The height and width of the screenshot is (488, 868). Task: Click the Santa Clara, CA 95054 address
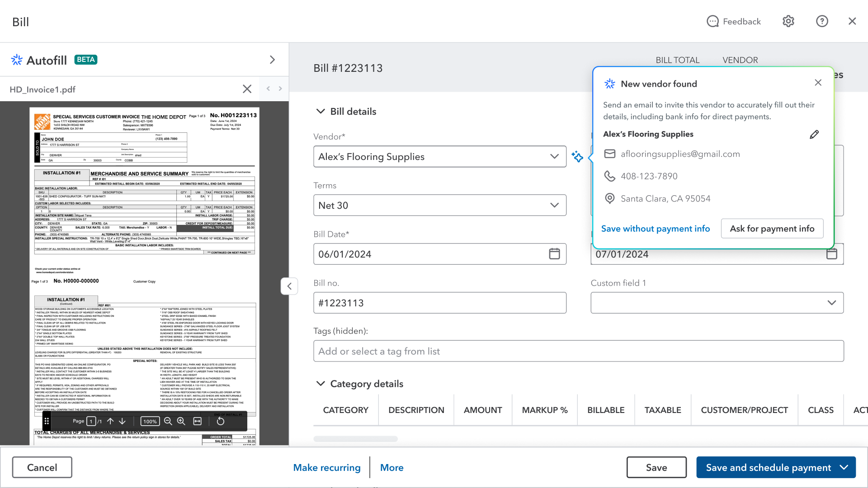pyautogui.click(x=665, y=198)
